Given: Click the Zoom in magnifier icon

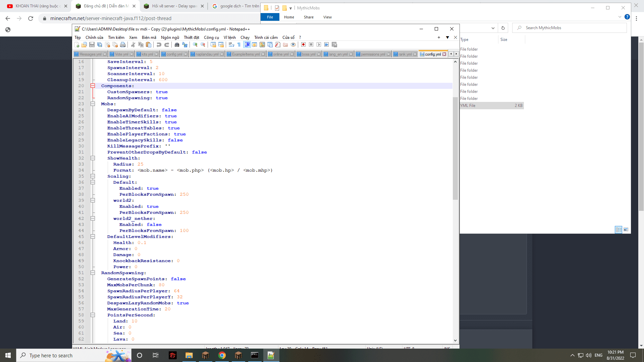Looking at the screenshot, I should [195, 45].
